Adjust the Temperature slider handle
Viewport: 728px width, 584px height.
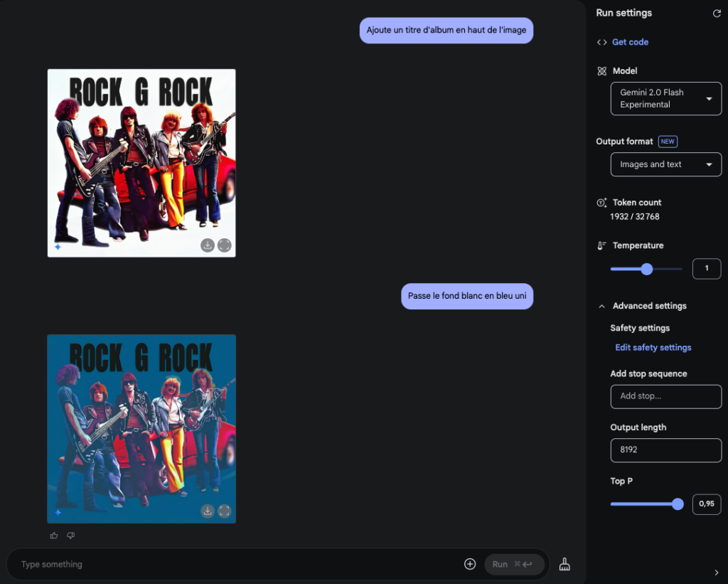(x=646, y=269)
